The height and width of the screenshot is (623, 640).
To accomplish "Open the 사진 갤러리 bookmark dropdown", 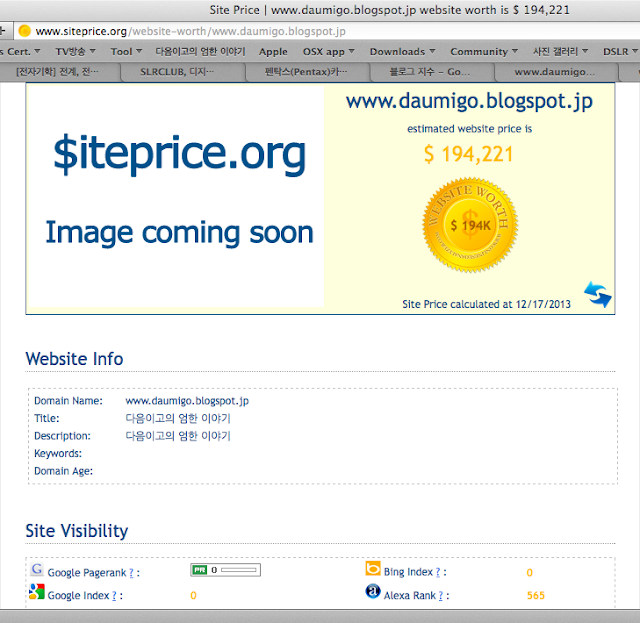I will pyautogui.click(x=560, y=51).
